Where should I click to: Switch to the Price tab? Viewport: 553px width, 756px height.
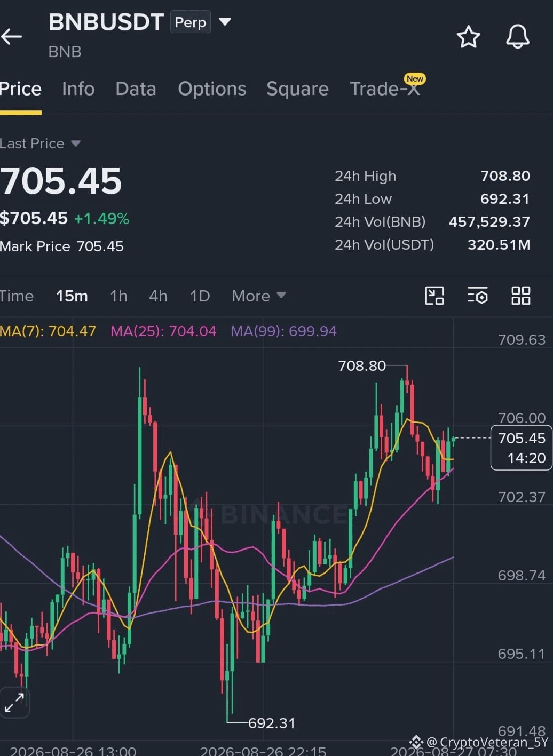(20, 89)
